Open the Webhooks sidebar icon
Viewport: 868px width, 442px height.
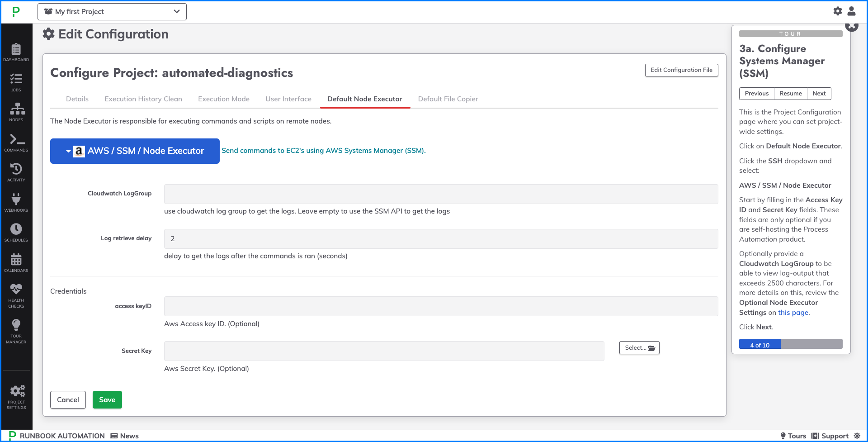click(x=16, y=203)
